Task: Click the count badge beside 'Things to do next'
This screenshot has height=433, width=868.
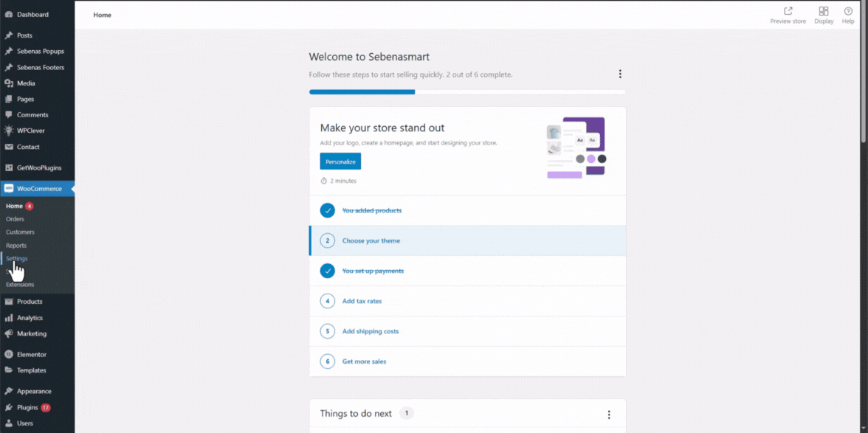Action: [407, 413]
